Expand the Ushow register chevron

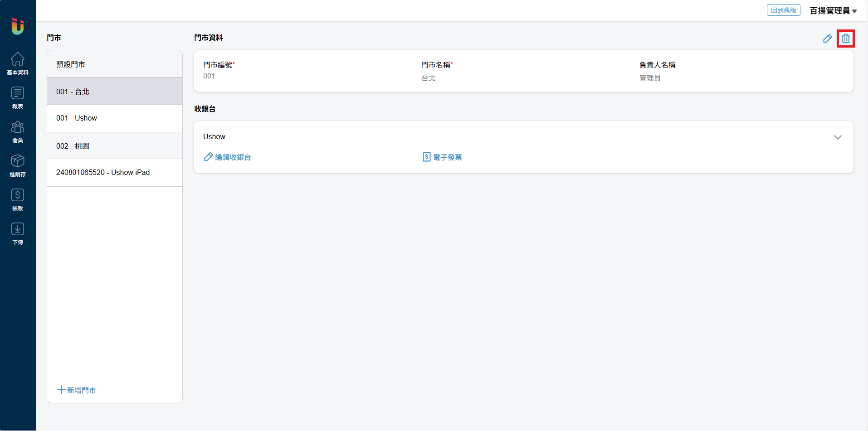[x=838, y=137]
